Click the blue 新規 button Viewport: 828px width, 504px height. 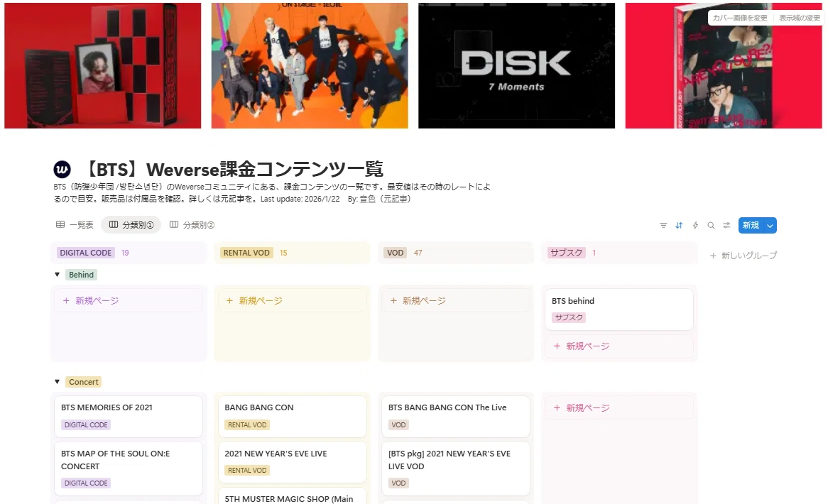tap(751, 225)
